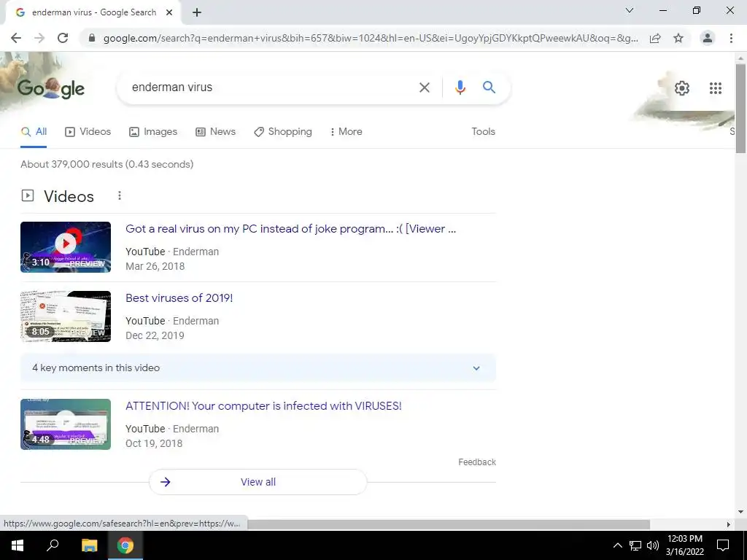
Task: Open Windows taskbar search
Action: [53, 545]
